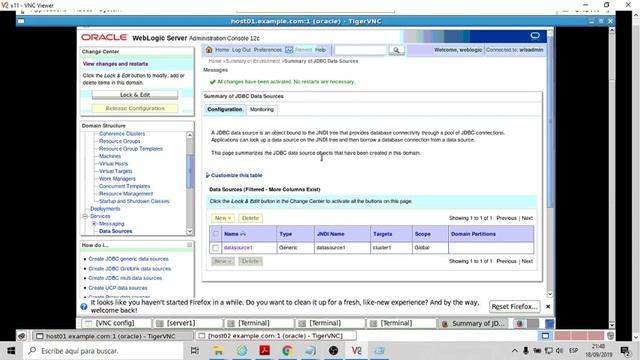Collapse the Services tree node
The height and width of the screenshot is (360, 640).
(x=85, y=216)
